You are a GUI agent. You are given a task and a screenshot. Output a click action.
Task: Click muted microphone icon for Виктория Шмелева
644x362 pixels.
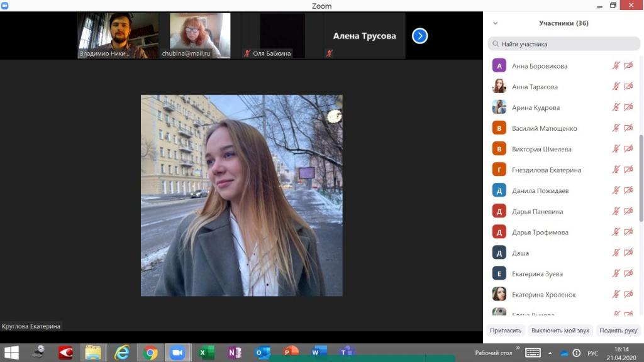coord(616,149)
